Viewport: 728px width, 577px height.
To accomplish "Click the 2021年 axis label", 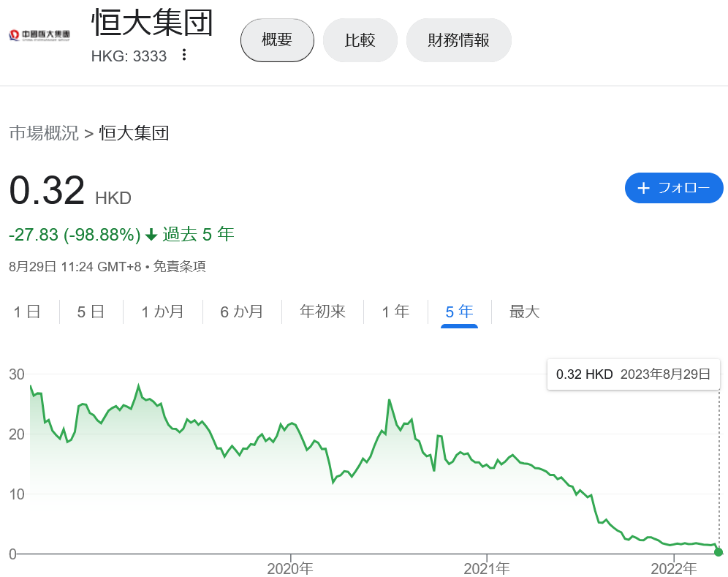I will (x=487, y=569).
